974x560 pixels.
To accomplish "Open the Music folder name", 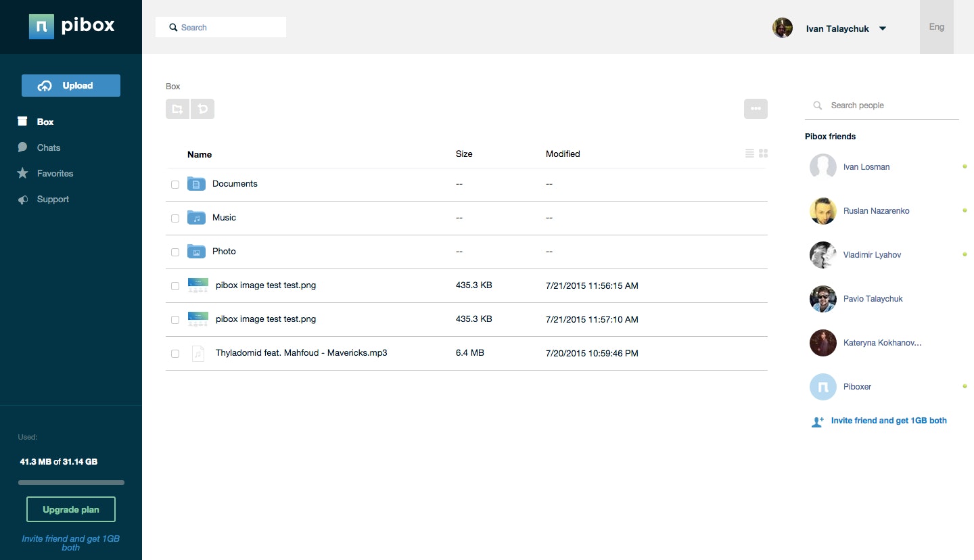I will tap(224, 217).
